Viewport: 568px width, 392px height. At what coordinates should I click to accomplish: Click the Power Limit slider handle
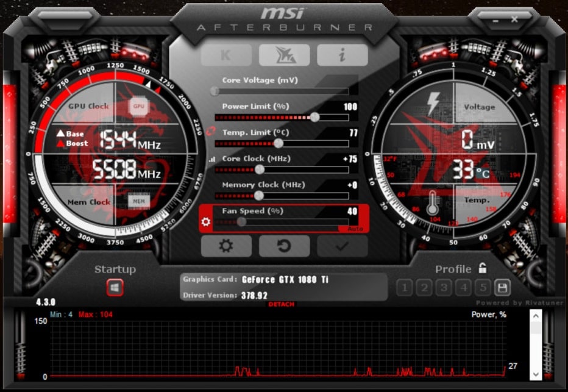click(x=315, y=117)
